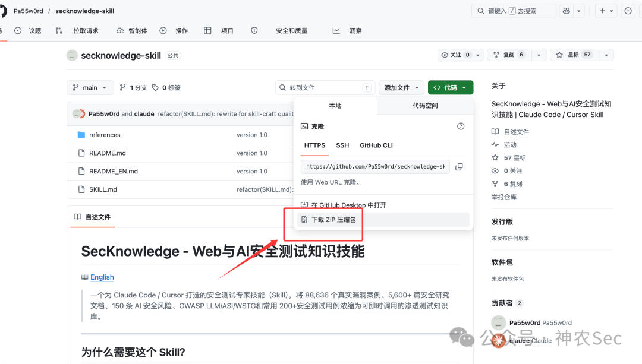Screen dimensions: 642x364
Task: Open the Agents tab (智能体)
Action: click(x=132, y=31)
